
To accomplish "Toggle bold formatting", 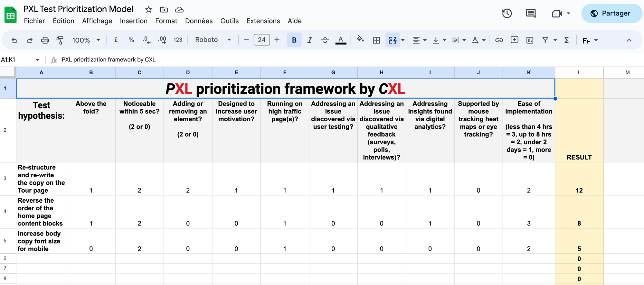I will pos(294,40).
